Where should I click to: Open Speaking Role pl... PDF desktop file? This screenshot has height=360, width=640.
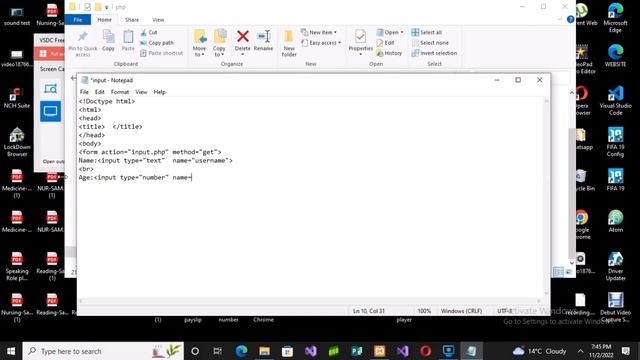click(17, 266)
